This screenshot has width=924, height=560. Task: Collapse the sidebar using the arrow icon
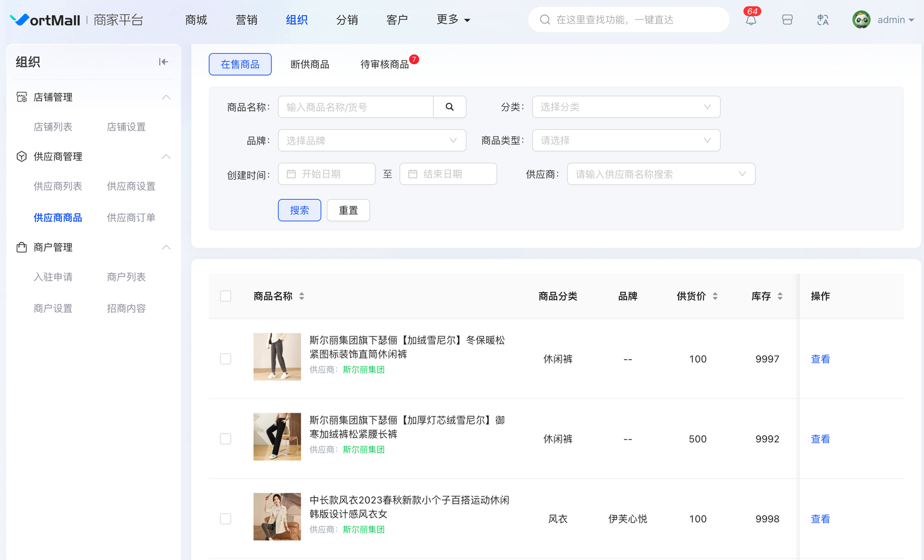point(163,62)
